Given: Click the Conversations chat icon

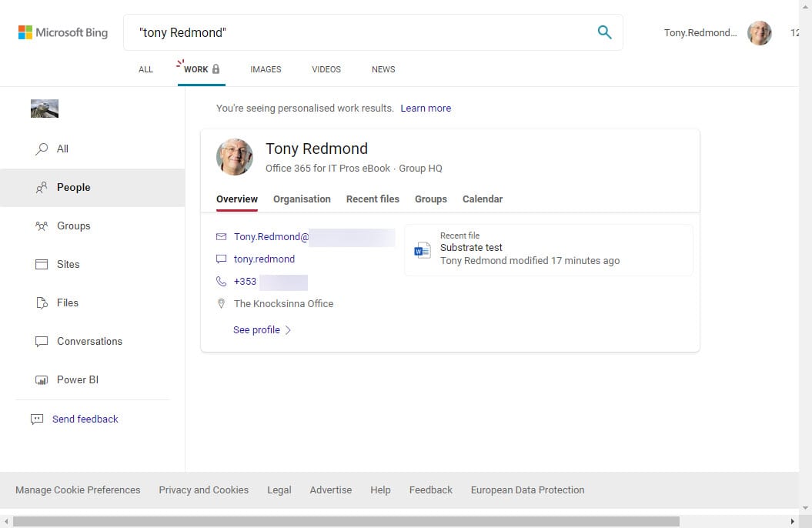Looking at the screenshot, I should pyautogui.click(x=42, y=342).
